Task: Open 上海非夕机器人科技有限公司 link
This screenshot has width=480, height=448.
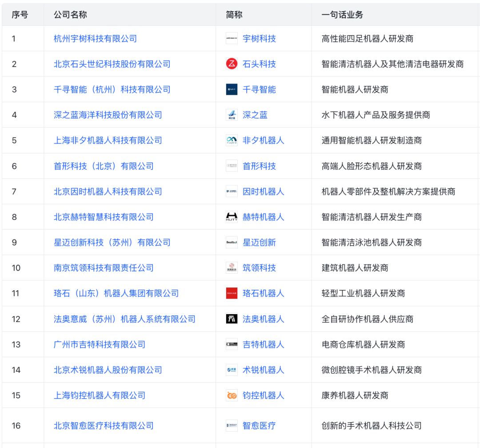Action: [108, 140]
